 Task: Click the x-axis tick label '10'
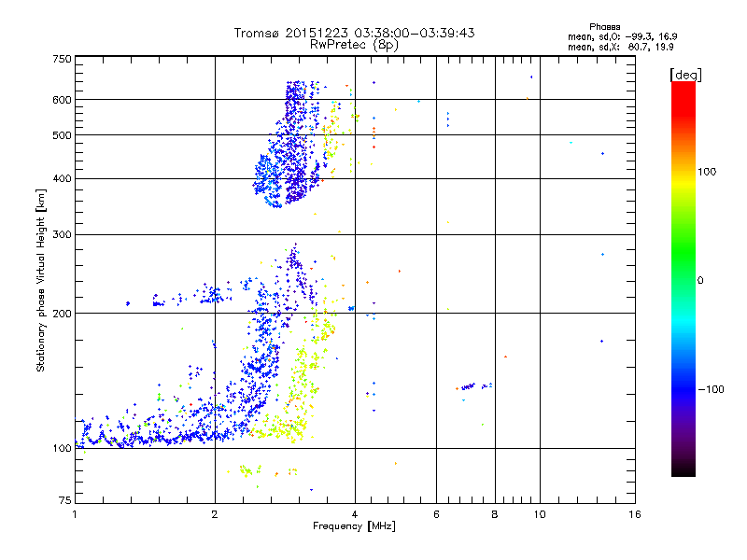[x=540, y=514]
